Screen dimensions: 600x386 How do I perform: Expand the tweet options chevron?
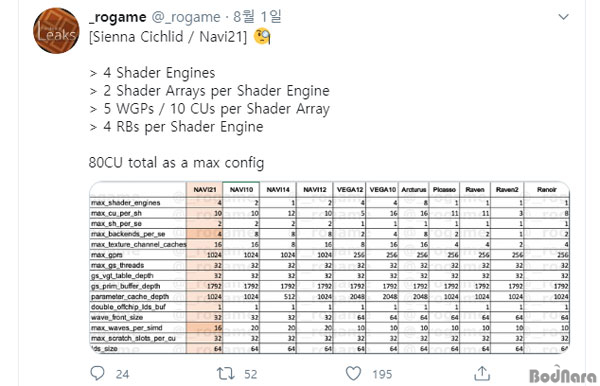pyautogui.click(x=563, y=17)
